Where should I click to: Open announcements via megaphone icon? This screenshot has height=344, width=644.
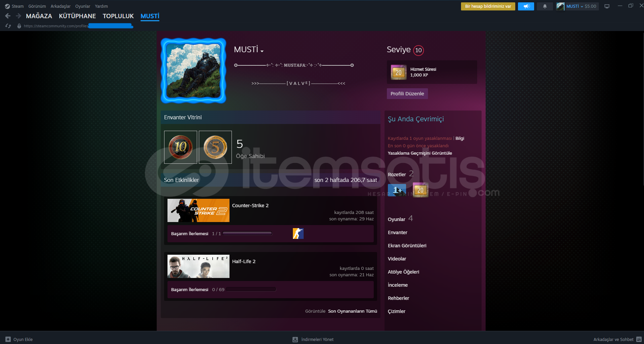[x=526, y=6]
